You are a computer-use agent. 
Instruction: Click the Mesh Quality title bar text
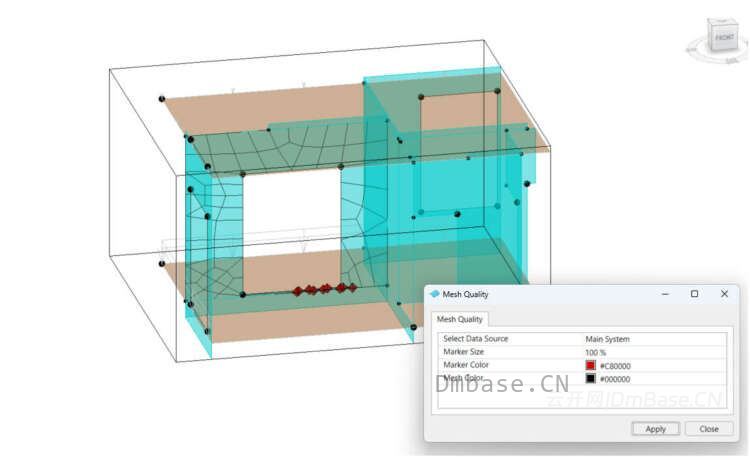[x=465, y=294]
